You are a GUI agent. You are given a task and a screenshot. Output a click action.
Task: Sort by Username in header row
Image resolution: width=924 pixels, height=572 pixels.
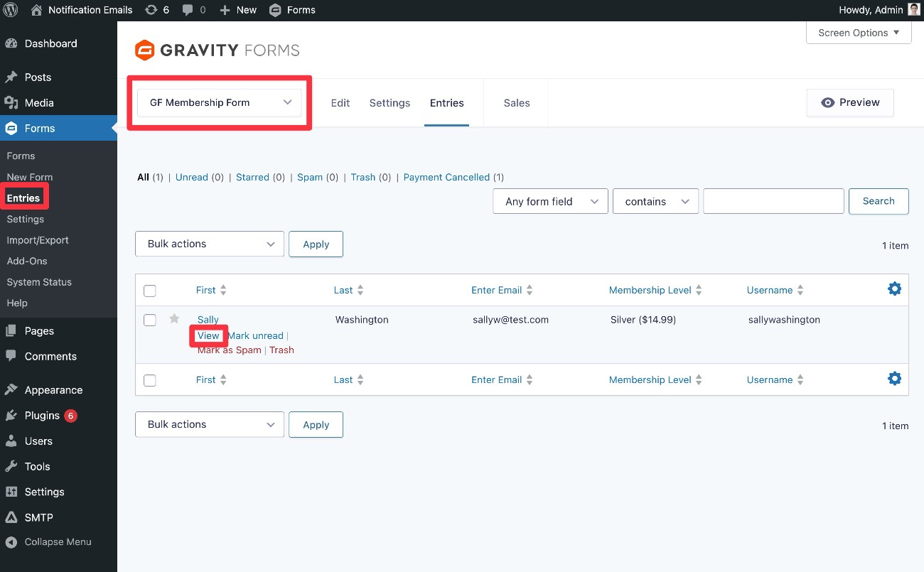[775, 290]
